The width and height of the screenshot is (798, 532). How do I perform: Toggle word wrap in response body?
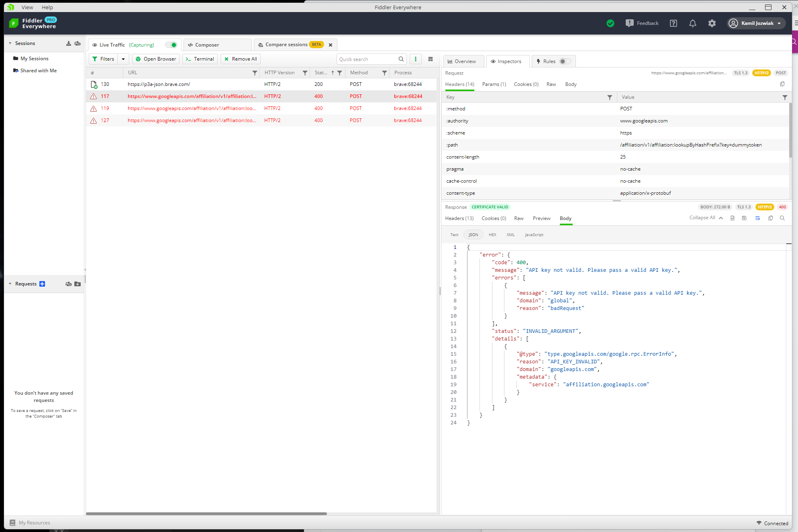point(757,218)
